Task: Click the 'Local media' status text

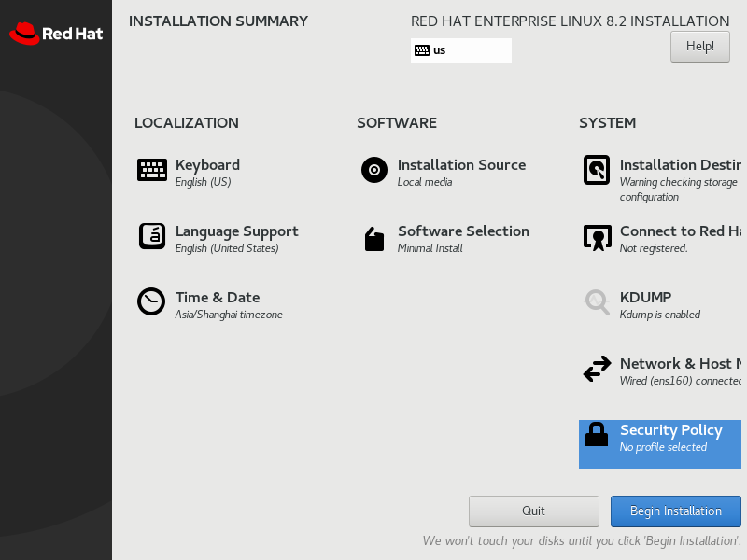Action: (425, 182)
